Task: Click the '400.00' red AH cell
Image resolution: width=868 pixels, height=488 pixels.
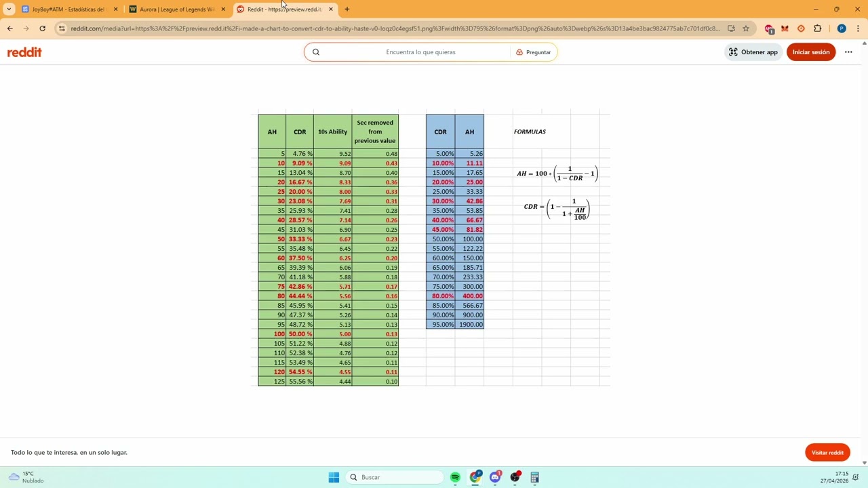Action: pos(469,296)
